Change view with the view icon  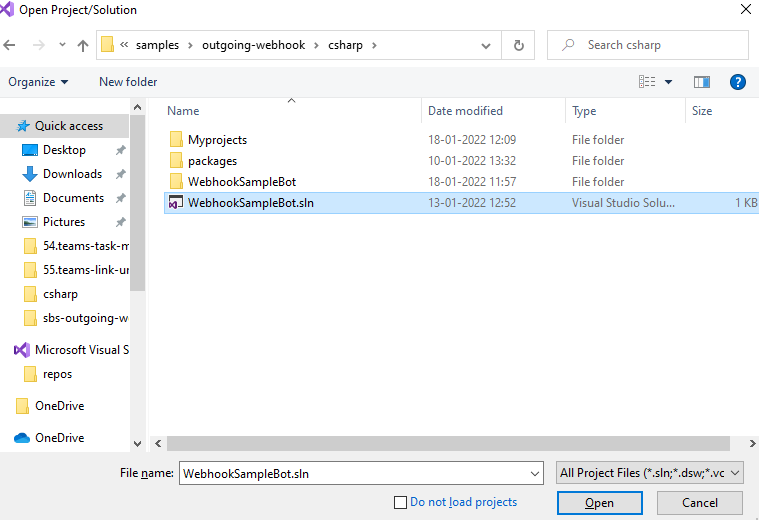pyautogui.click(x=647, y=82)
